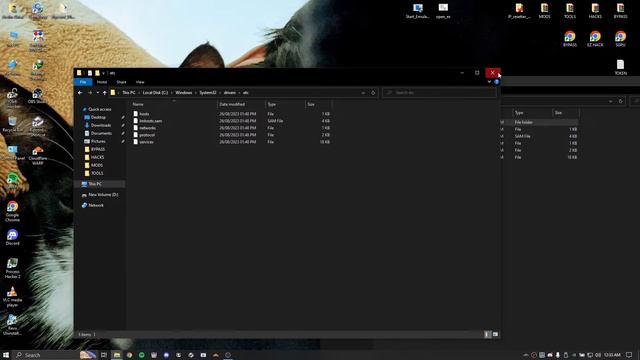
Task: Select Process Hacker 2 desktop icon
Action: tap(12, 268)
